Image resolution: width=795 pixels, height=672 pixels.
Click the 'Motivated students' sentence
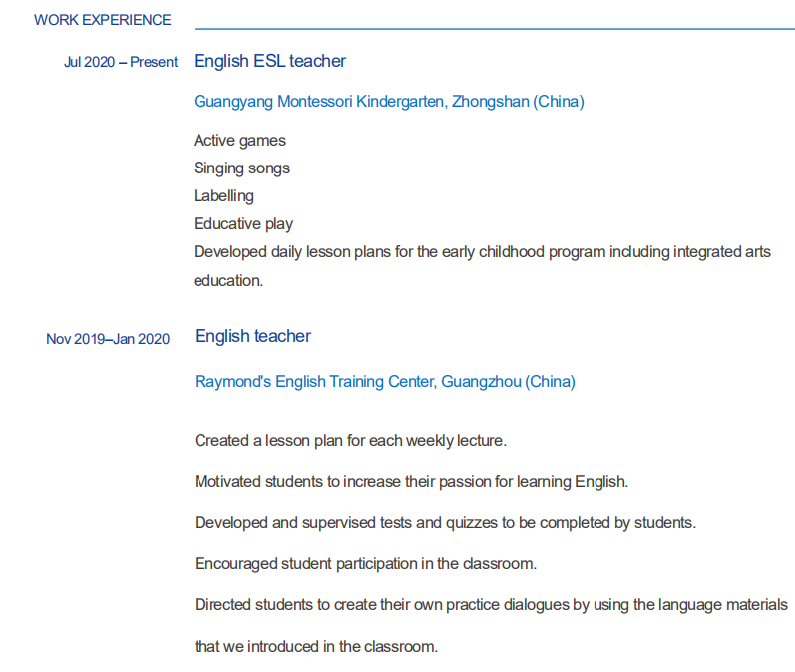(411, 482)
